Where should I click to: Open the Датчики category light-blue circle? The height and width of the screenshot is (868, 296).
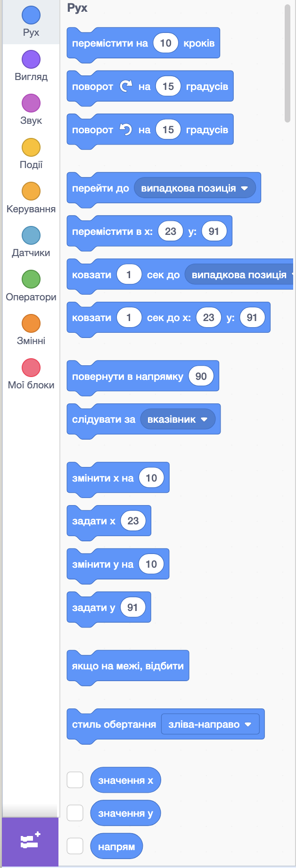pyautogui.click(x=31, y=235)
